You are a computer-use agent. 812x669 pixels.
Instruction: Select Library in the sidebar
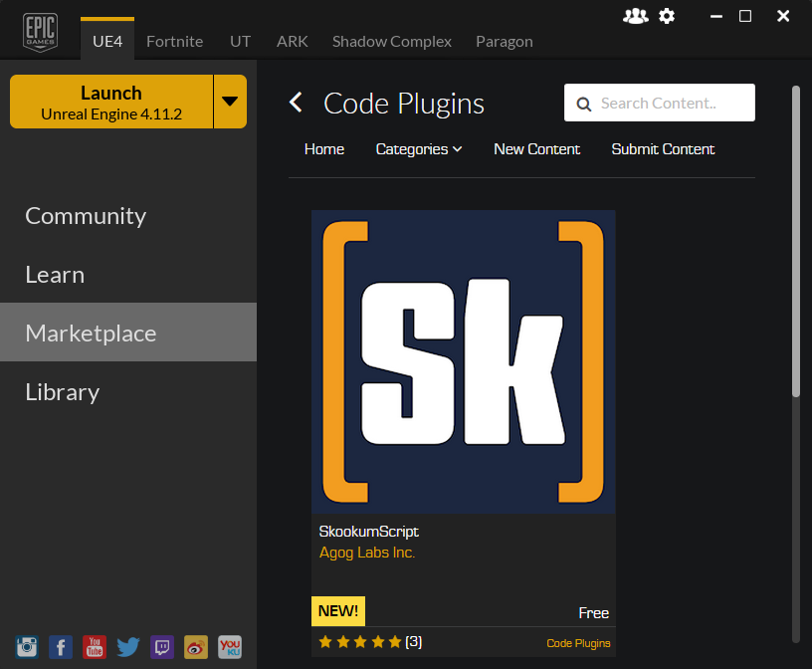128,392
